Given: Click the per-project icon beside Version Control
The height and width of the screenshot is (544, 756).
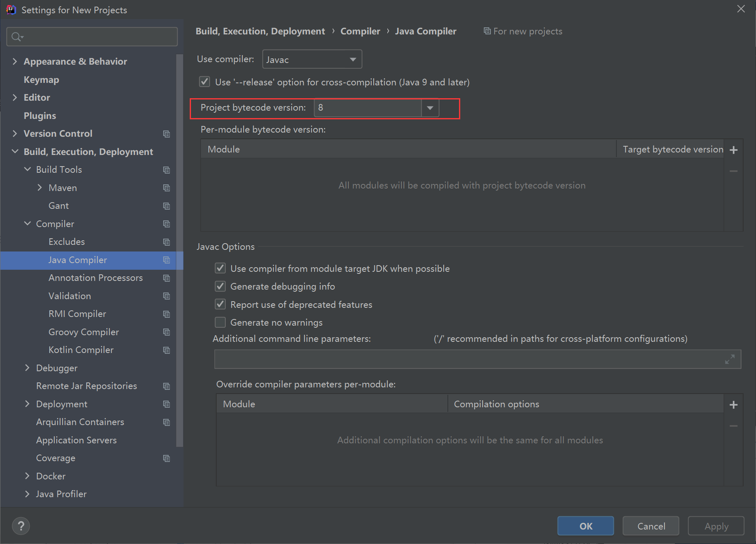Looking at the screenshot, I should pos(167,134).
